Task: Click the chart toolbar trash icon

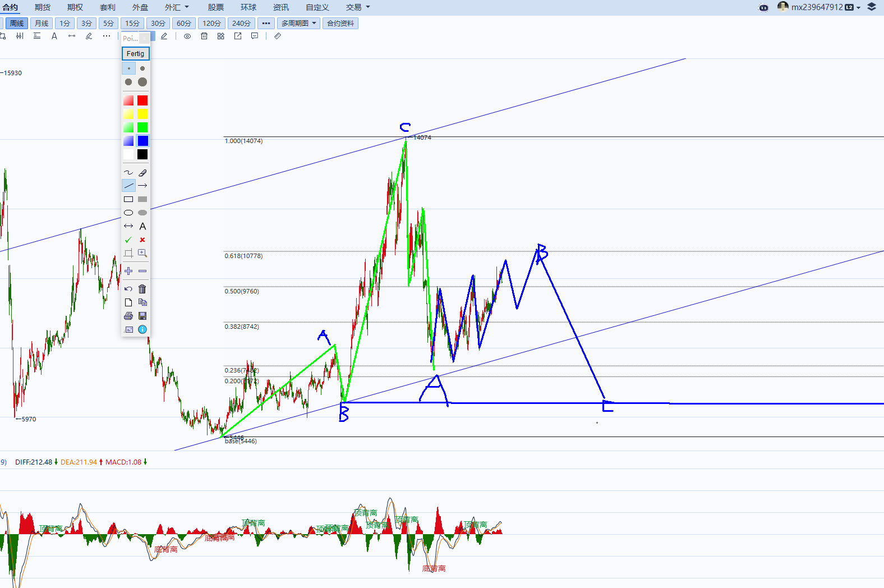Action: tap(204, 36)
